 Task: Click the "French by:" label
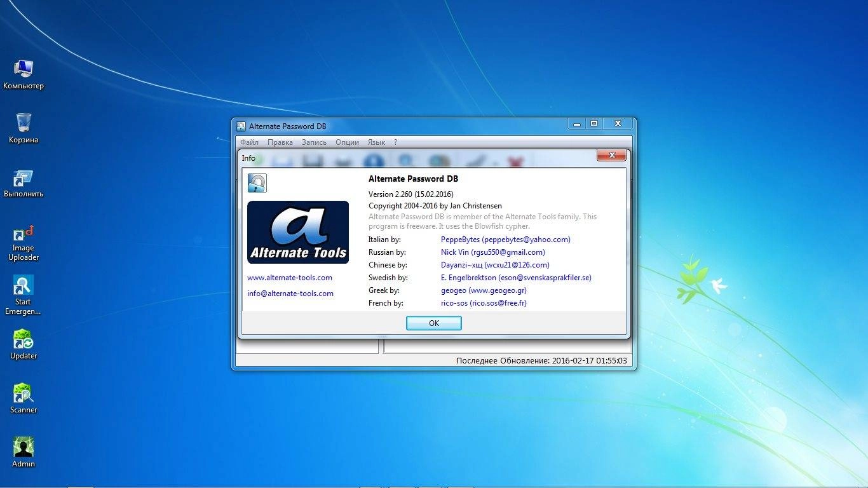coord(386,303)
